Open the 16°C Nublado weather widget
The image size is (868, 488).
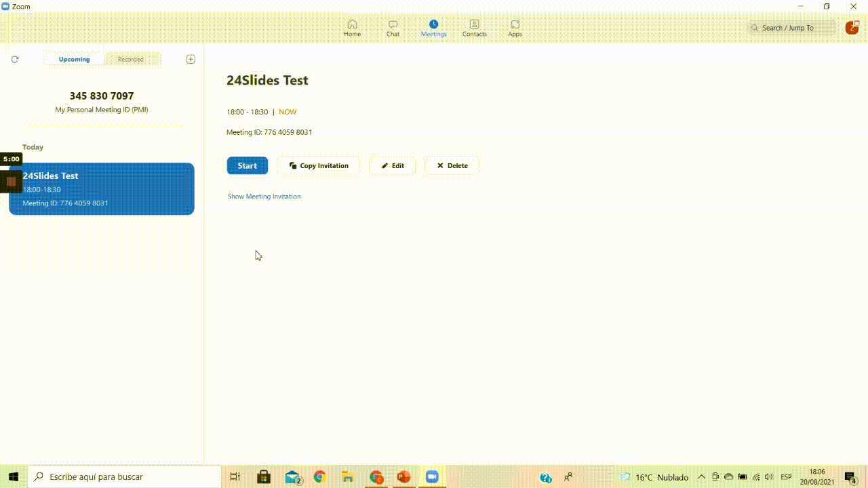(x=654, y=477)
